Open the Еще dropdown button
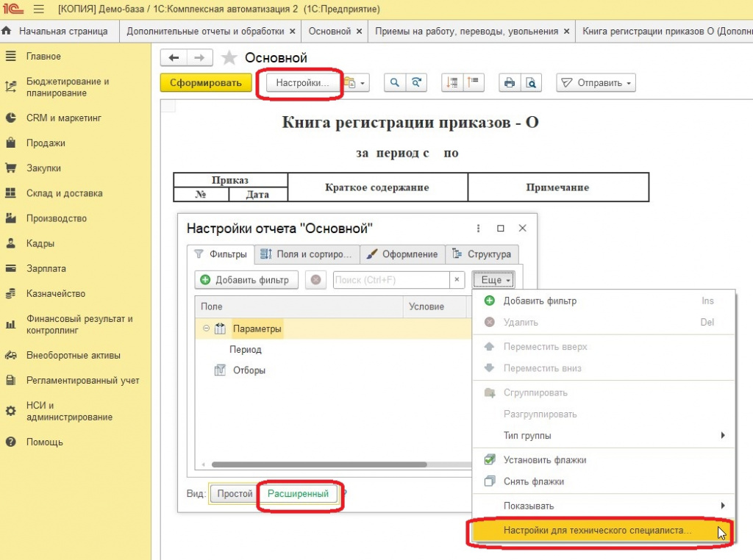Screen dimensions: 753x560 click(x=493, y=280)
